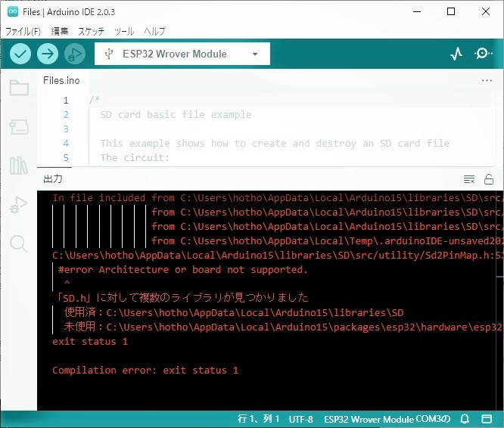Open the Boards Manager sidebar icon

click(x=19, y=127)
